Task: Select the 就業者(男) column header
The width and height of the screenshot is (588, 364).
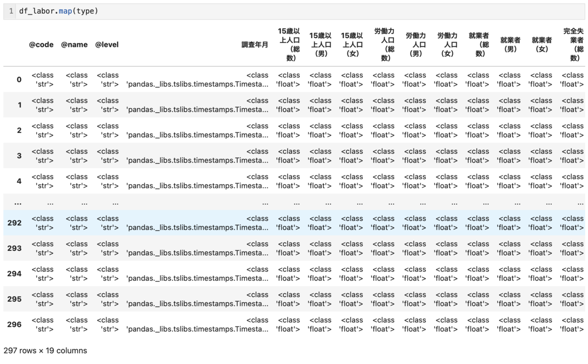Action: pos(510,45)
